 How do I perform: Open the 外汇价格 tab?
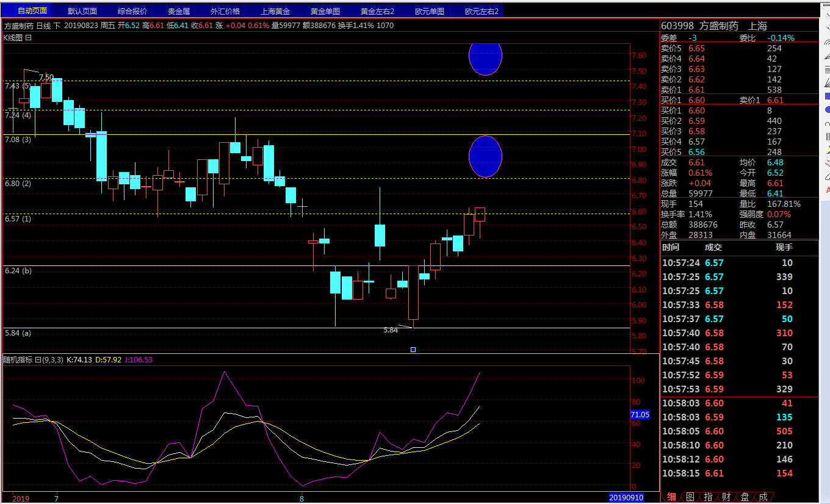tap(225, 11)
